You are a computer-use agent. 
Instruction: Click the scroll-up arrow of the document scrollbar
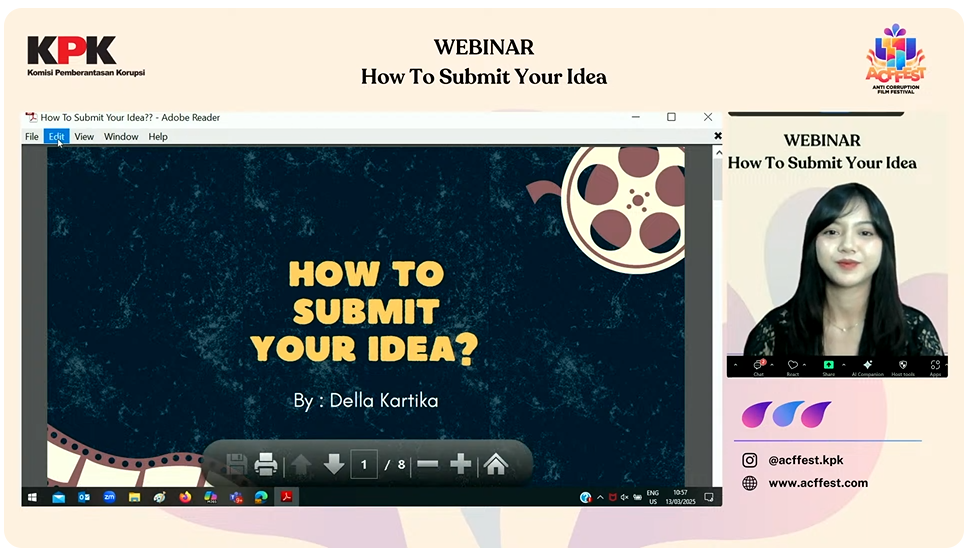coord(718,152)
